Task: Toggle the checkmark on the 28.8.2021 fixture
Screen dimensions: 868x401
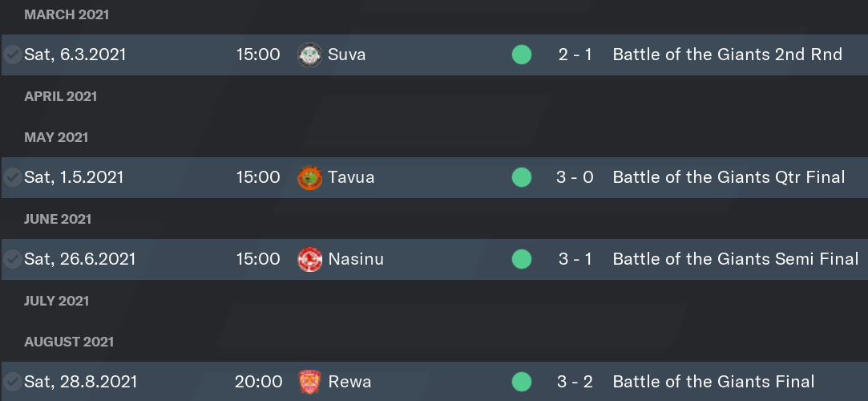Action: (x=12, y=383)
